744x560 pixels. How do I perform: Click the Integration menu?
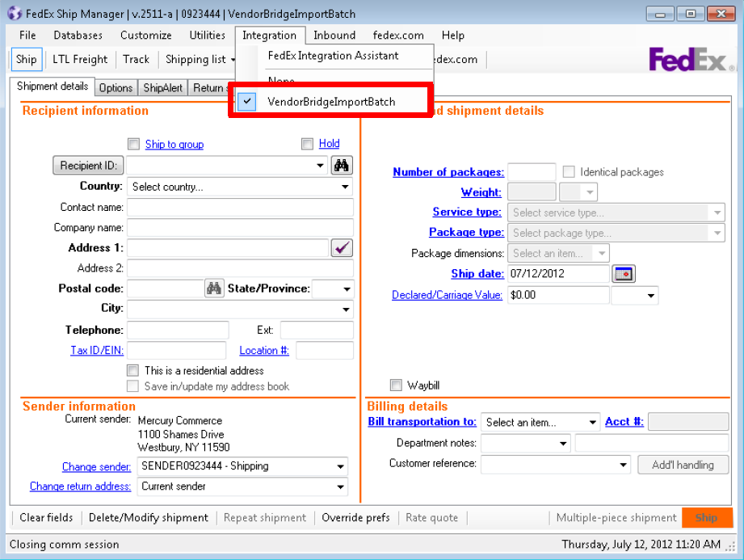pos(269,35)
